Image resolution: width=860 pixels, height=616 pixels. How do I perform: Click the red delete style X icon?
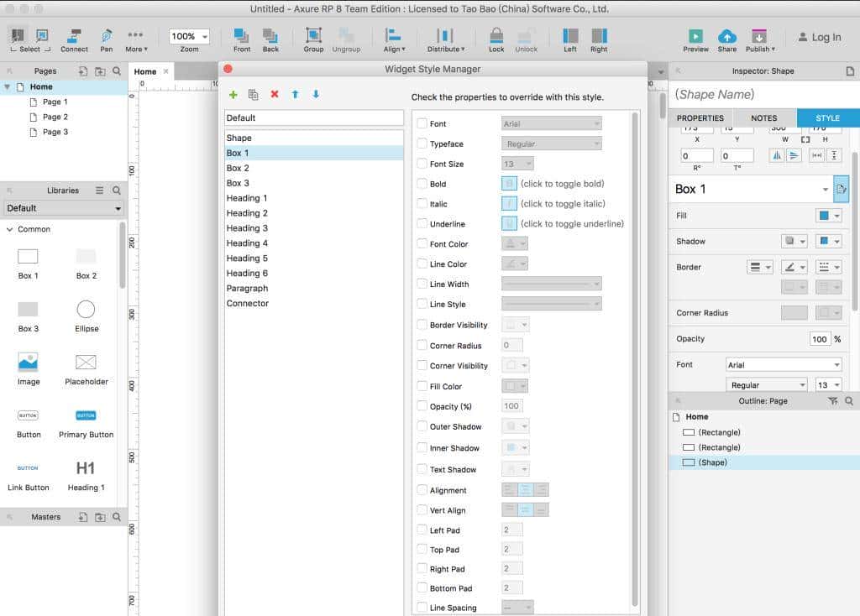274,95
